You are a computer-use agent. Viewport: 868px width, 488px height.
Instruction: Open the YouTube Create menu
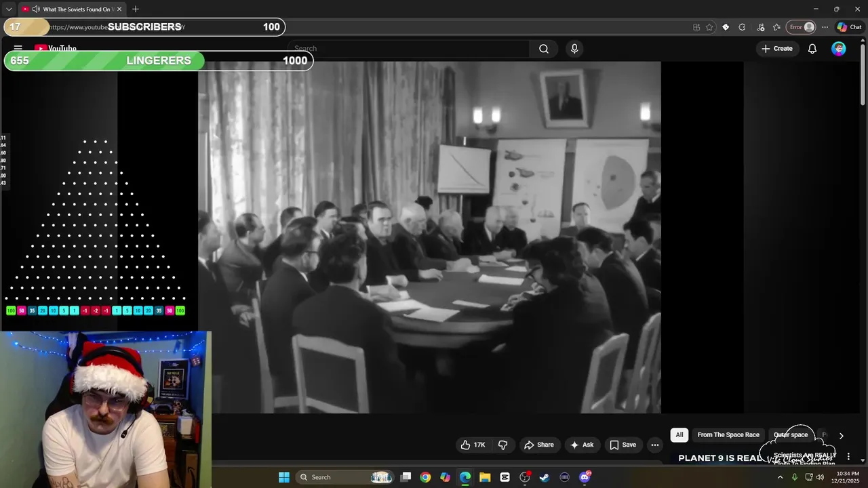point(777,49)
